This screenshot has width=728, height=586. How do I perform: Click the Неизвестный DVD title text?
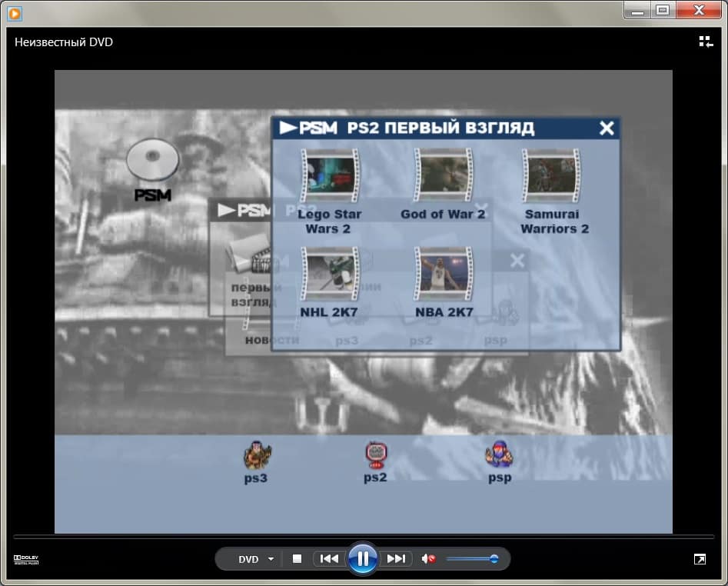[x=64, y=42]
